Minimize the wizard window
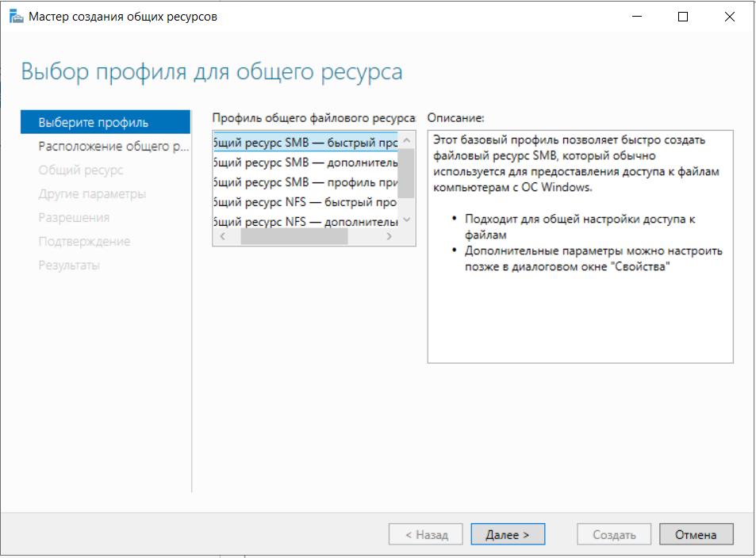 pos(637,17)
